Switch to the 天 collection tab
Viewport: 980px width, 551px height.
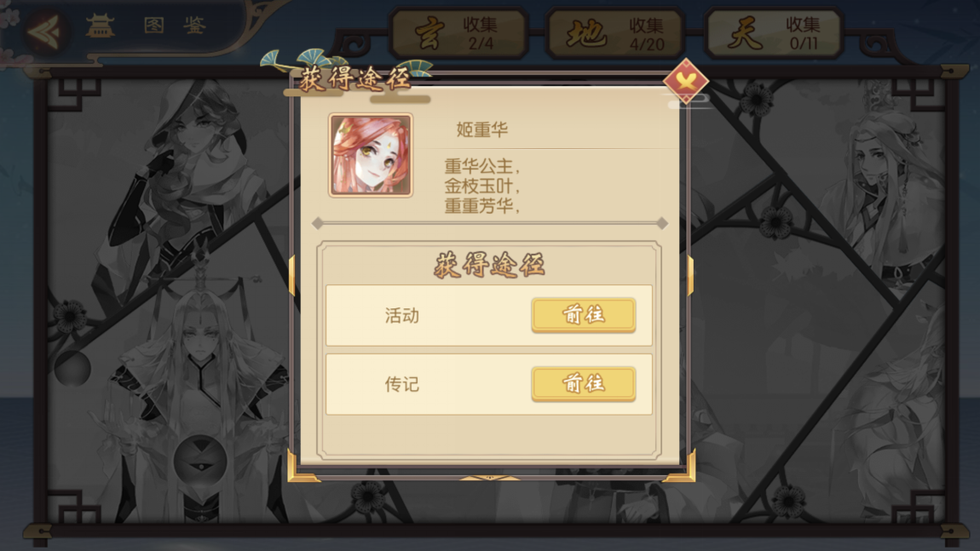click(x=774, y=34)
